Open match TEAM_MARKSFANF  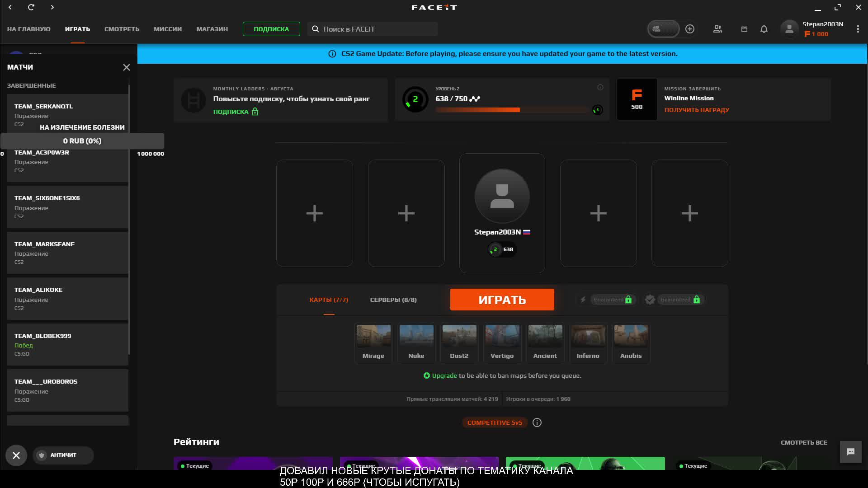coord(68,253)
